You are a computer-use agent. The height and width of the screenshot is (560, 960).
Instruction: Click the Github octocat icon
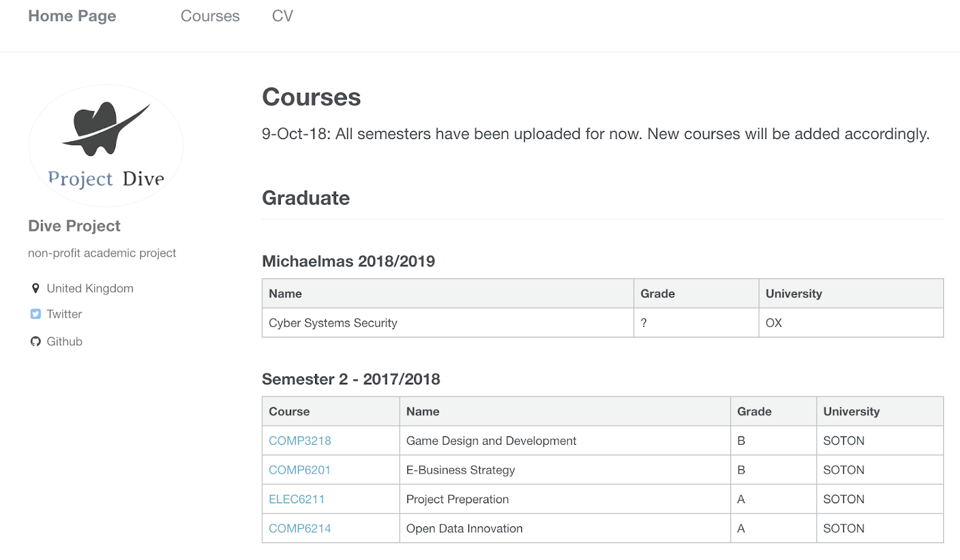click(x=35, y=342)
